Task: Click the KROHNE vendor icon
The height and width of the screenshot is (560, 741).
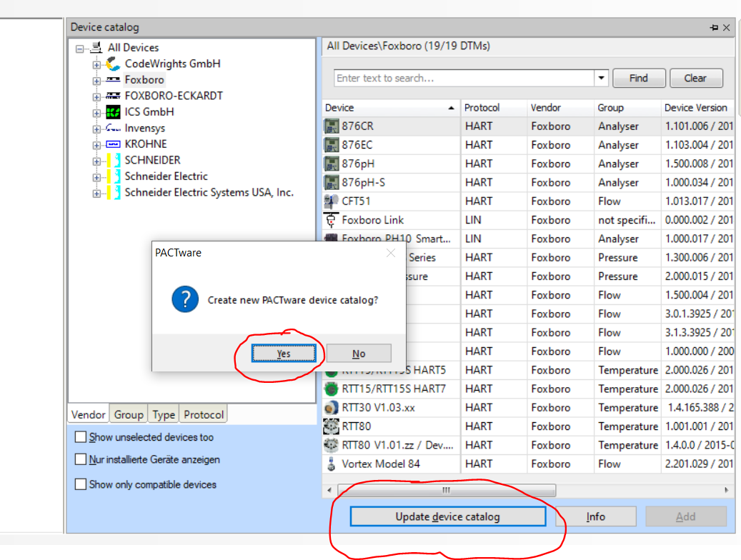Action: click(x=113, y=144)
